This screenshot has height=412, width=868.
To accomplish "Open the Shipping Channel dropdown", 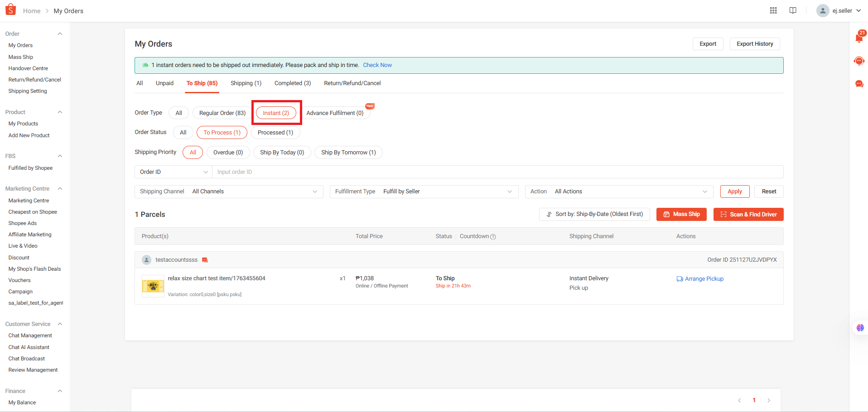I will tap(229, 192).
